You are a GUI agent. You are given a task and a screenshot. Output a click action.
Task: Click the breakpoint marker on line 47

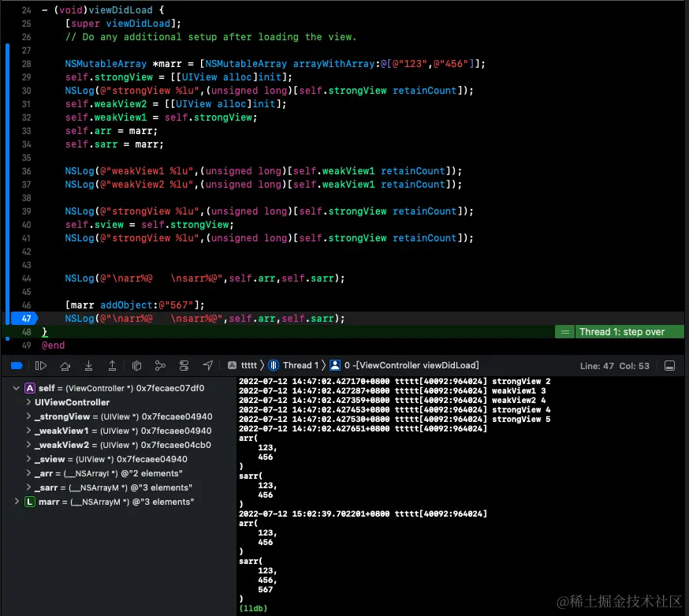click(x=24, y=319)
